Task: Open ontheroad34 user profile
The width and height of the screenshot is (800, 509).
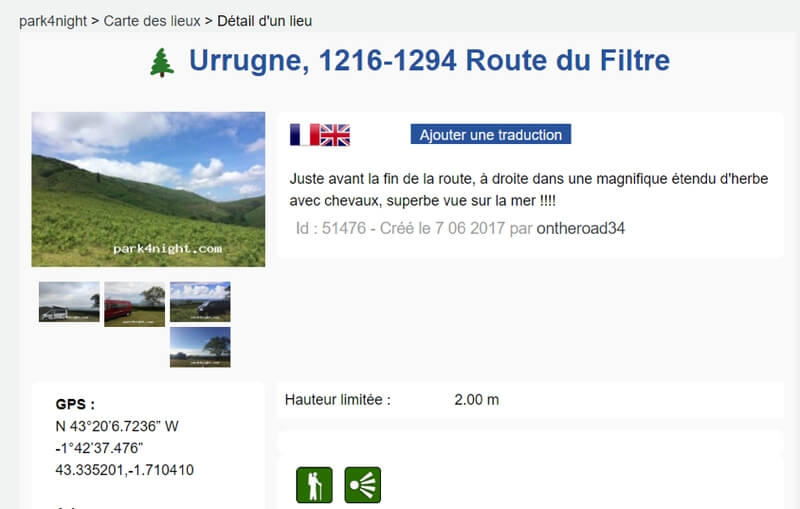Action: 581,228
